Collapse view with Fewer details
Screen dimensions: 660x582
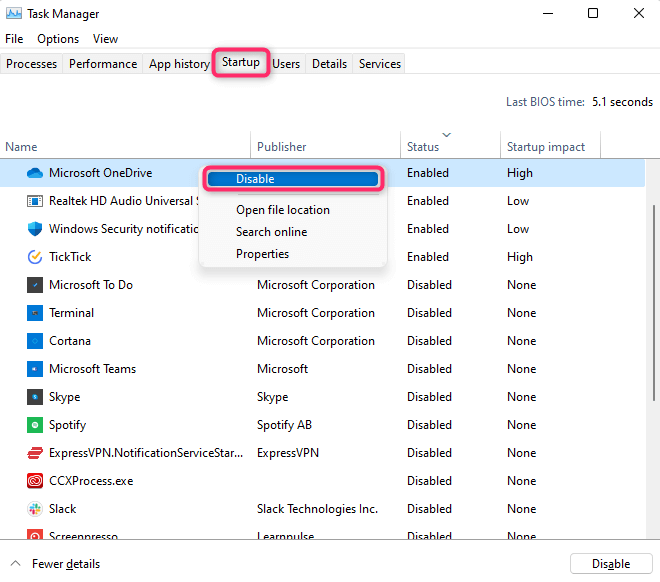(x=65, y=564)
